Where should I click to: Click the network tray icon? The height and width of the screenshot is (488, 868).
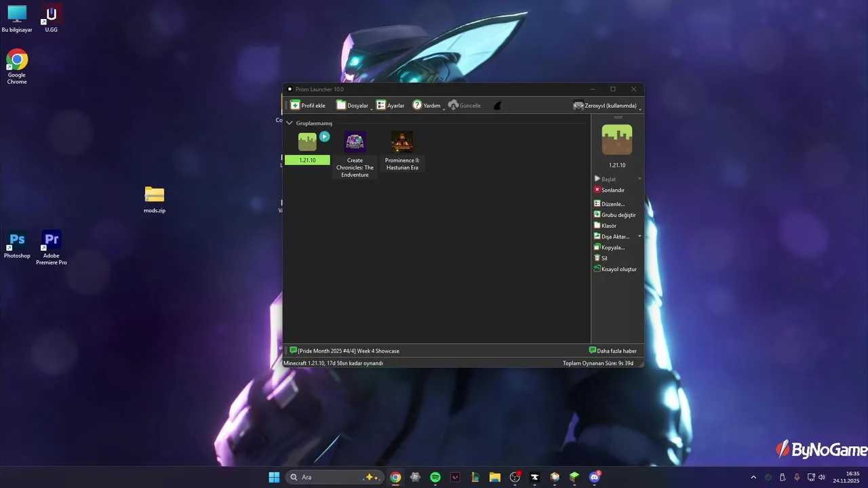pos(811,477)
